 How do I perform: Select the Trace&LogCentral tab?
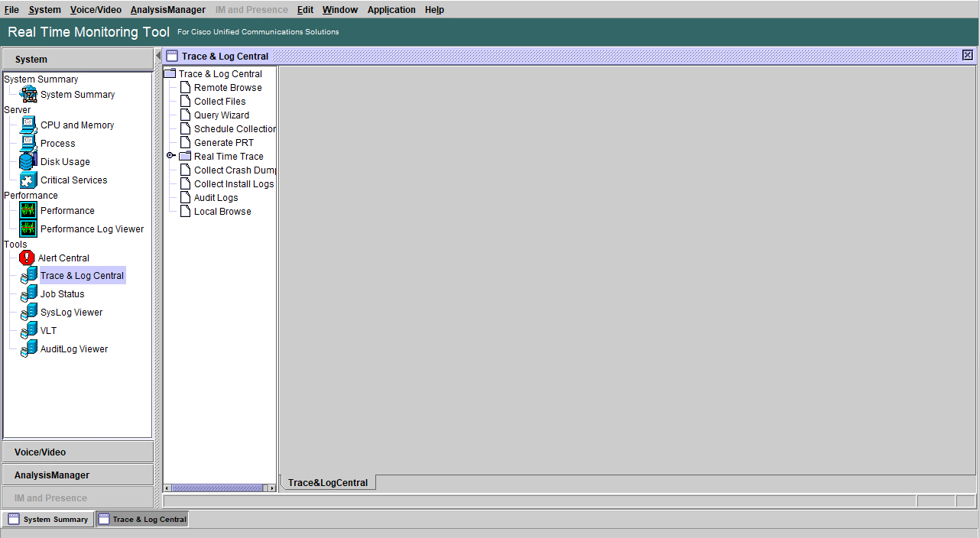click(x=328, y=483)
